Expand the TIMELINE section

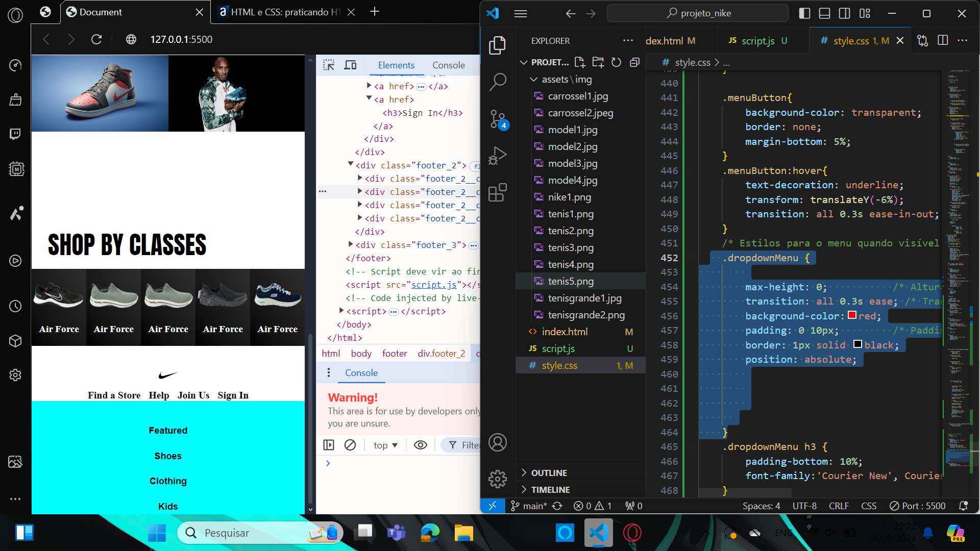pyautogui.click(x=524, y=489)
